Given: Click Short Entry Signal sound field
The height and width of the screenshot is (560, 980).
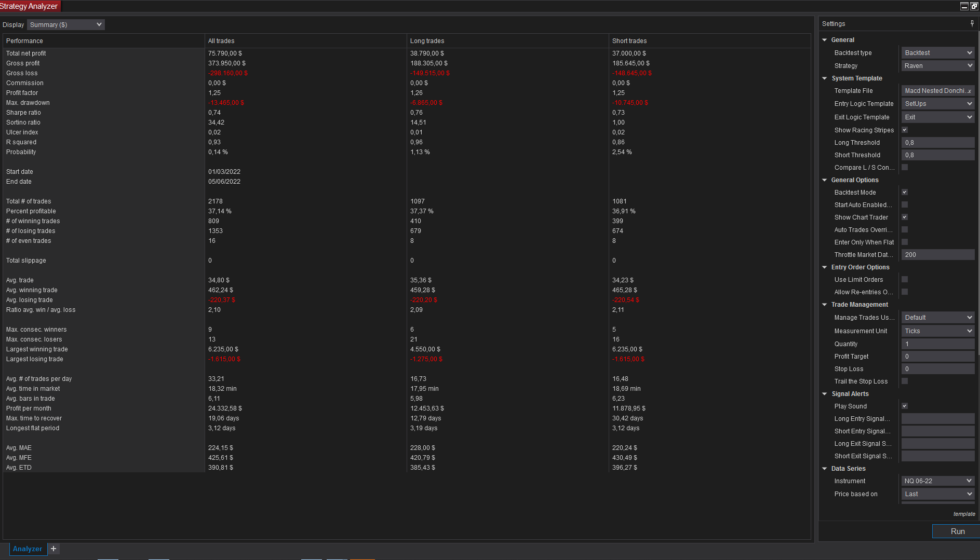Looking at the screenshot, I should coord(938,431).
